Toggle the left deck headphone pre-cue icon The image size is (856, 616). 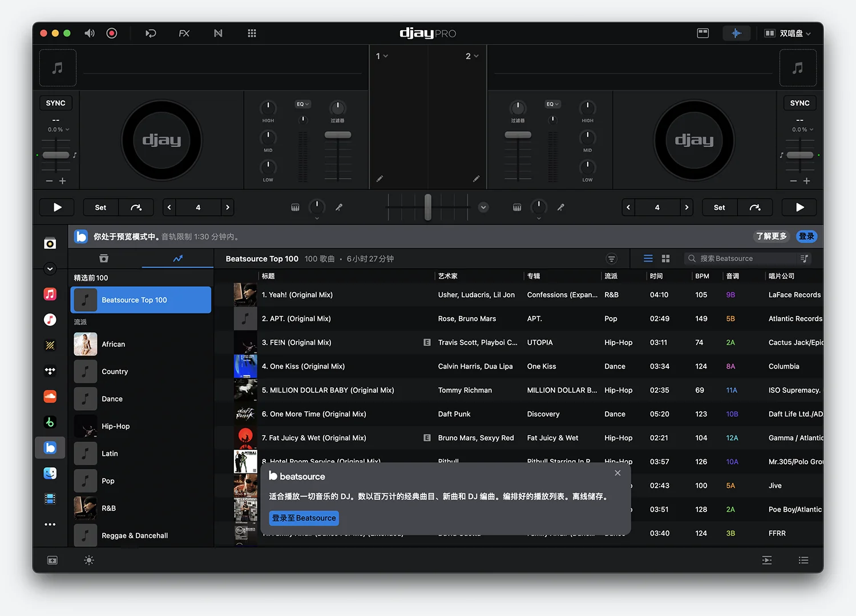(295, 208)
